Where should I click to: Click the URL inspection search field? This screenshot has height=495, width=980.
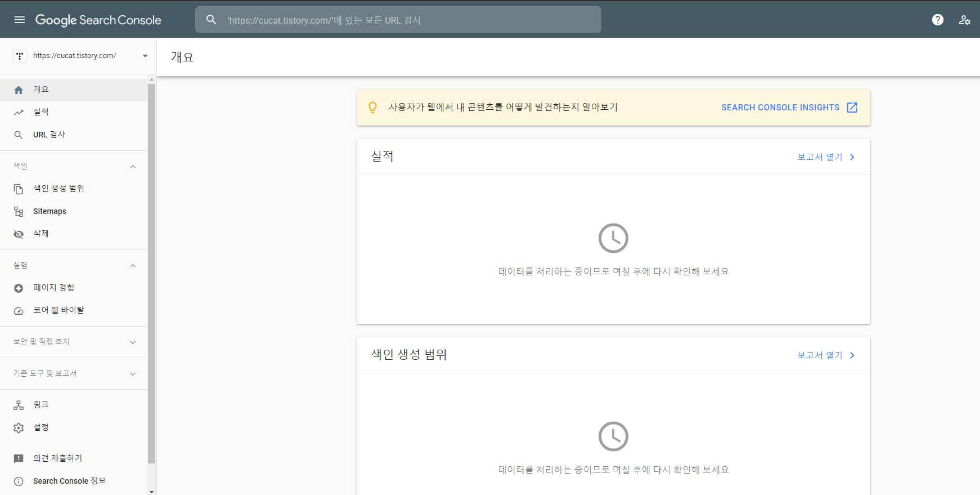coord(398,20)
